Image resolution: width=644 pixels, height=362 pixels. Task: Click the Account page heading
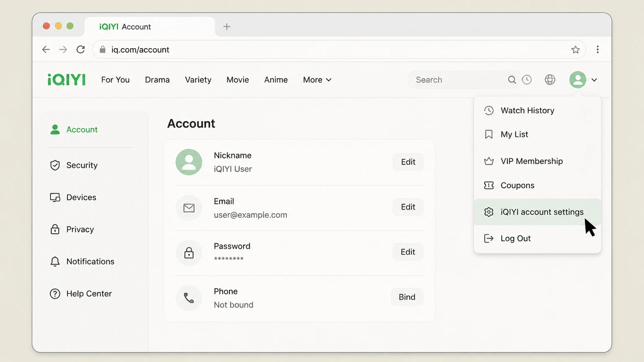(191, 124)
